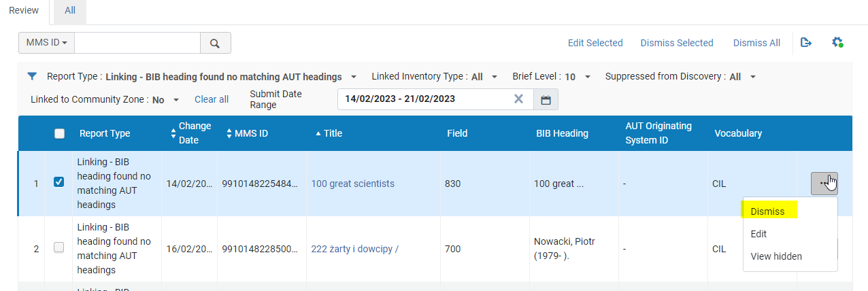The width and height of the screenshot is (868, 291).
Task: Click the export list icon
Action: tap(806, 42)
